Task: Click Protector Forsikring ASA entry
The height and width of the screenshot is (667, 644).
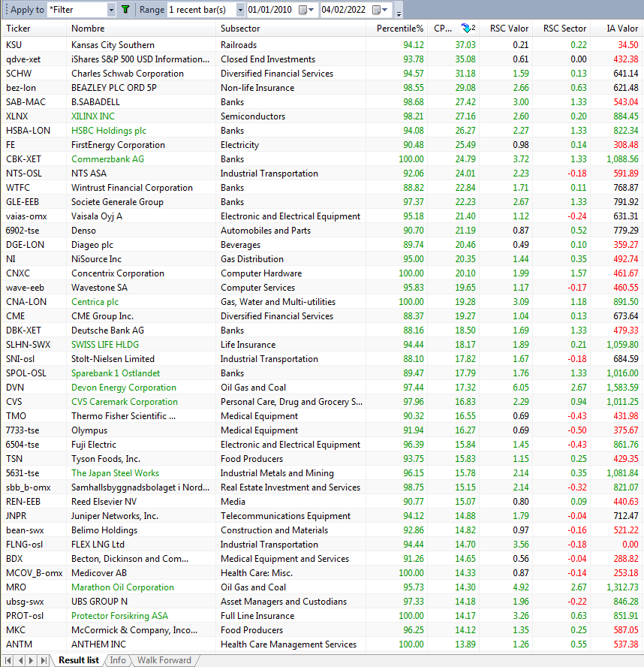Action: [x=119, y=616]
